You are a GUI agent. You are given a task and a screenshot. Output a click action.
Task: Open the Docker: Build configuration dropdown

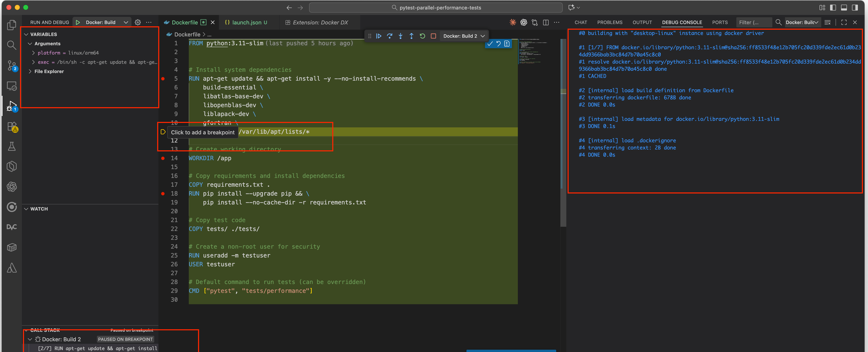(x=126, y=22)
